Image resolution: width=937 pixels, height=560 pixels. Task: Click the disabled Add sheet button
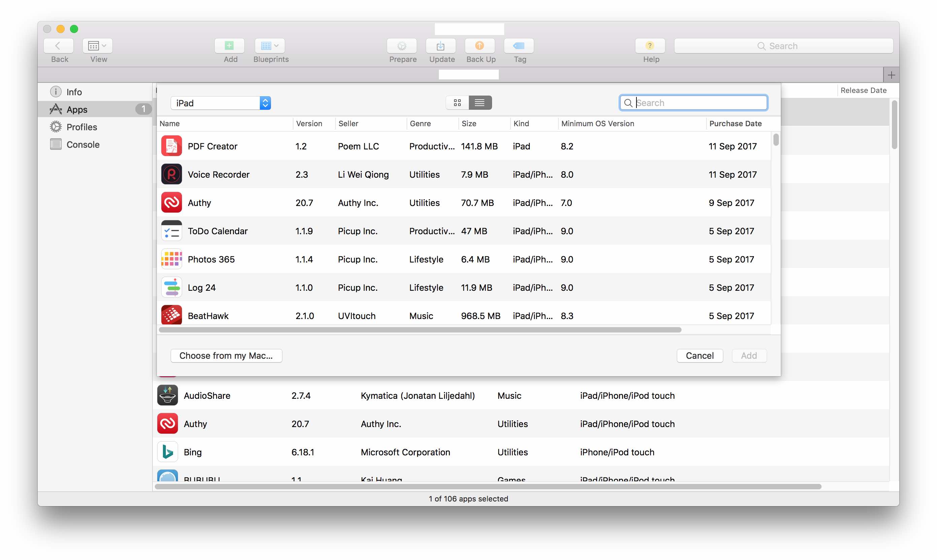749,355
